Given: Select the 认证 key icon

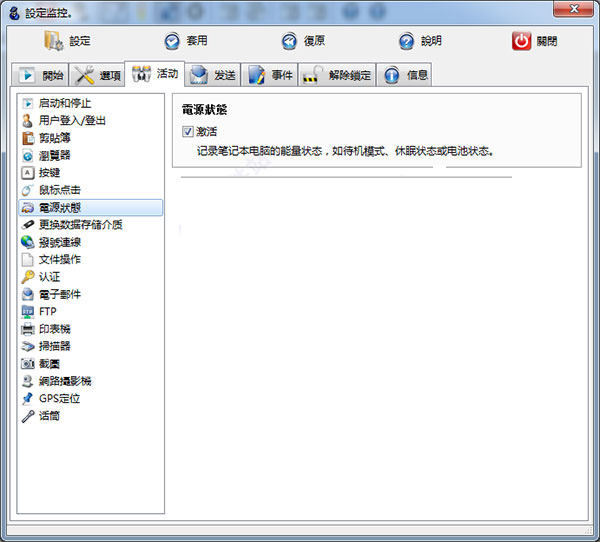Looking at the screenshot, I should tap(28, 277).
